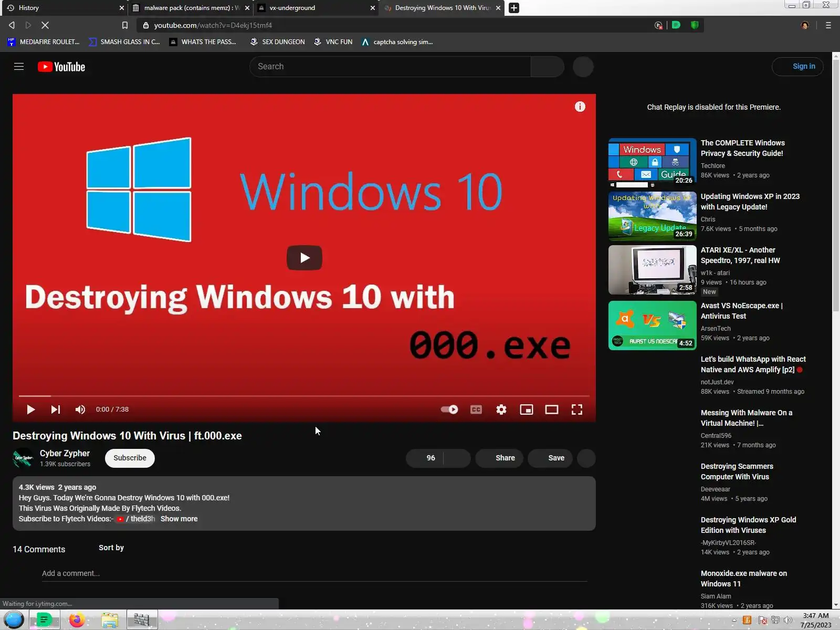Switch to the malware pack tab
This screenshot has width=840, height=630.
[x=190, y=8]
